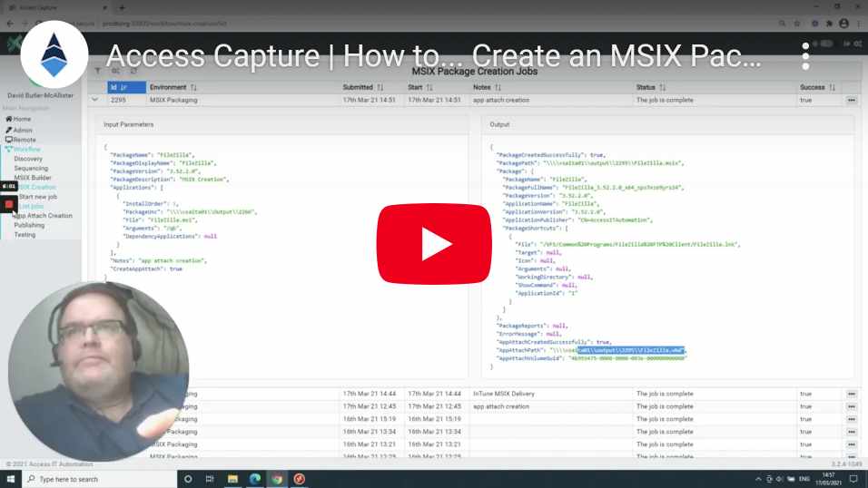Open the Windows Start menu
Screen dimensions: 868x488
pos(11,479)
